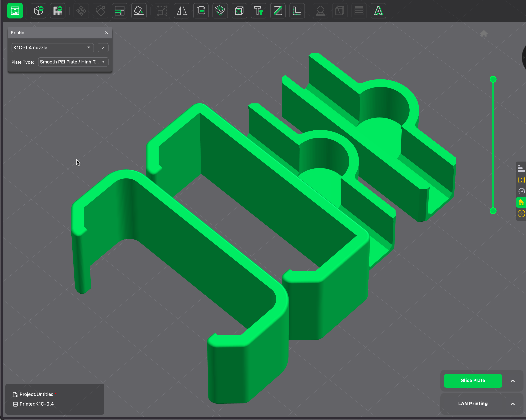This screenshot has width=526, height=420.
Task: Select the Move tool
Action: (81, 11)
